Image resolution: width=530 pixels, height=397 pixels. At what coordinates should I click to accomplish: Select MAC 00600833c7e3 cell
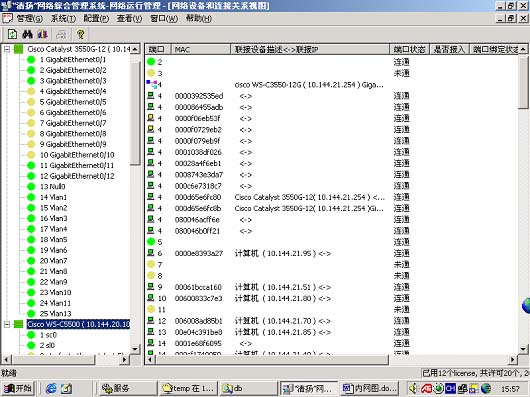pos(198,298)
